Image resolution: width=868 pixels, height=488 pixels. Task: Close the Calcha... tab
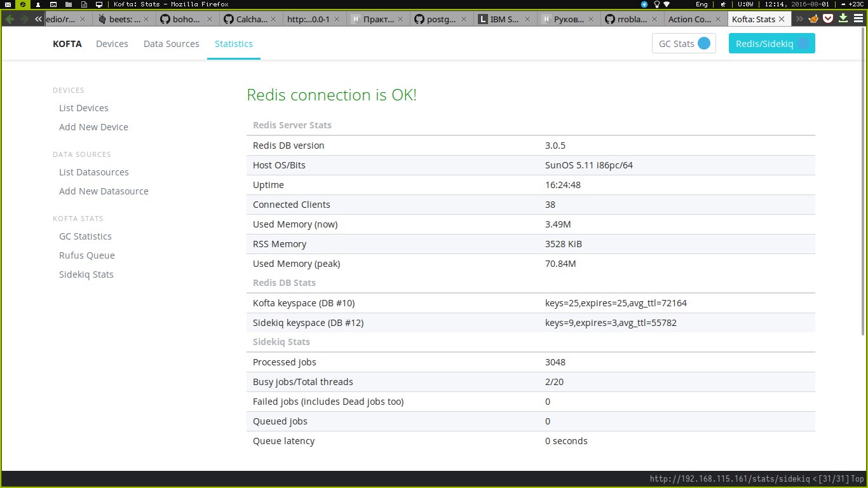pyautogui.click(x=273, y=19)
